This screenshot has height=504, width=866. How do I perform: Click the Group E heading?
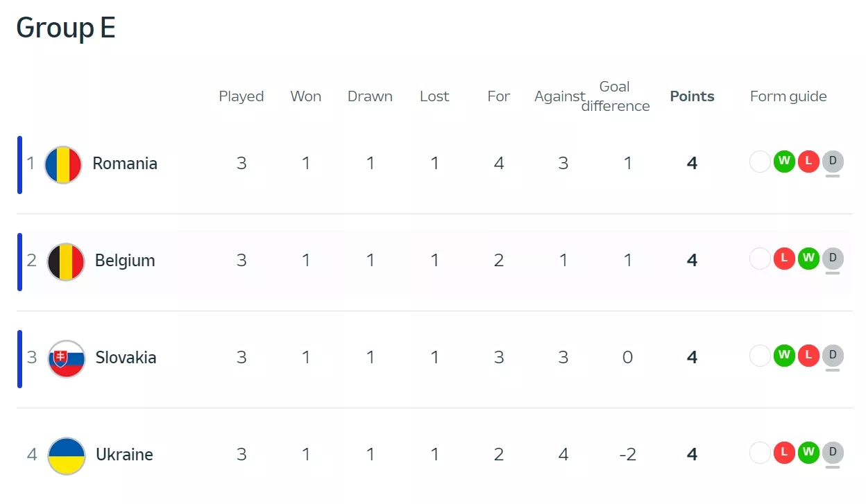click(x=66, y=28)
